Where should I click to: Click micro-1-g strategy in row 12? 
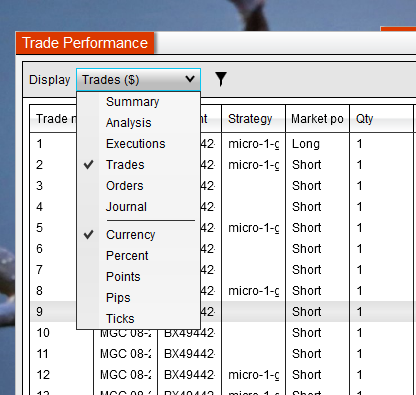(254, 375)
